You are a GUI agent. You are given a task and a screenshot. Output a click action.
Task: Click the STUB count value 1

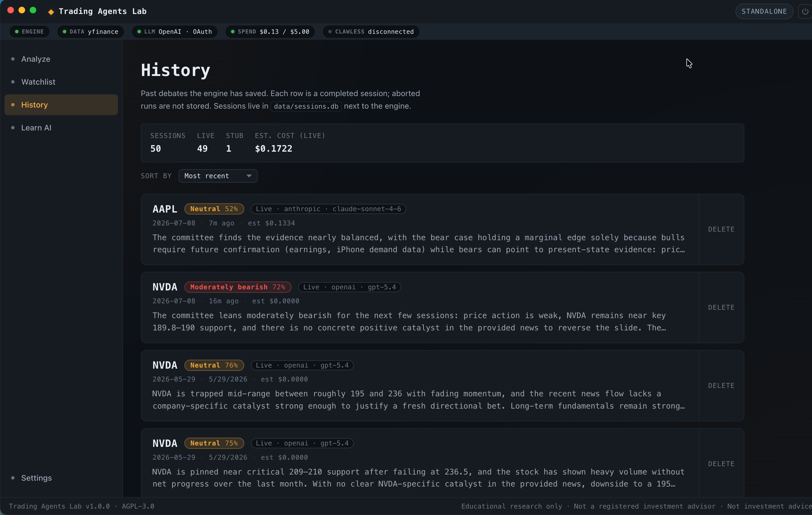[229, 149]
